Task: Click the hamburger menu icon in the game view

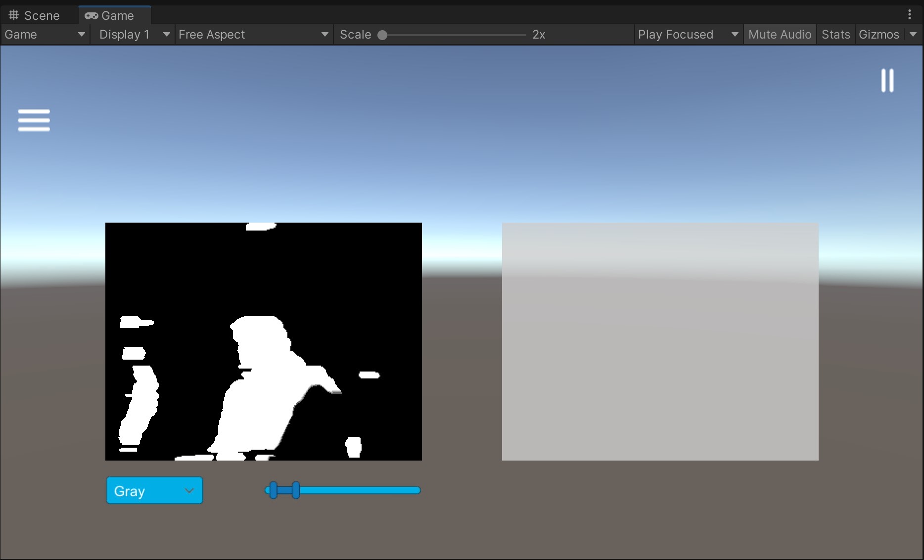Action: [x=34, y=120]
